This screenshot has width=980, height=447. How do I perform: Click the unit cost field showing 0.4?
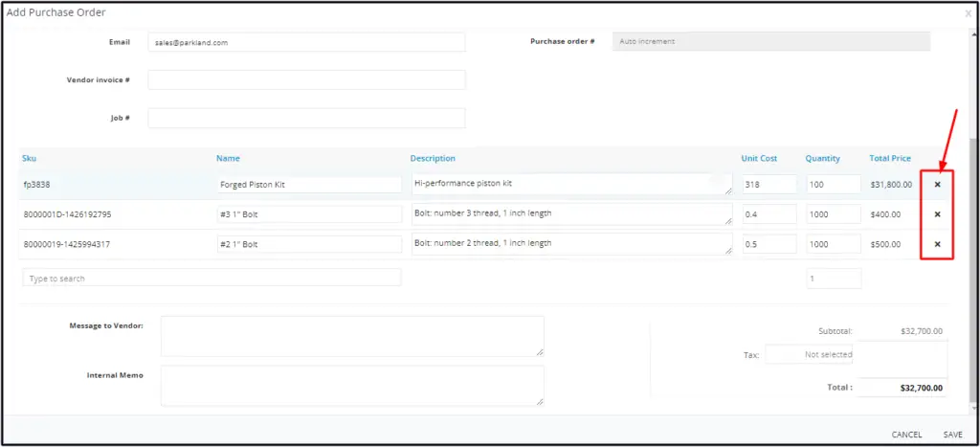(769, 214)
